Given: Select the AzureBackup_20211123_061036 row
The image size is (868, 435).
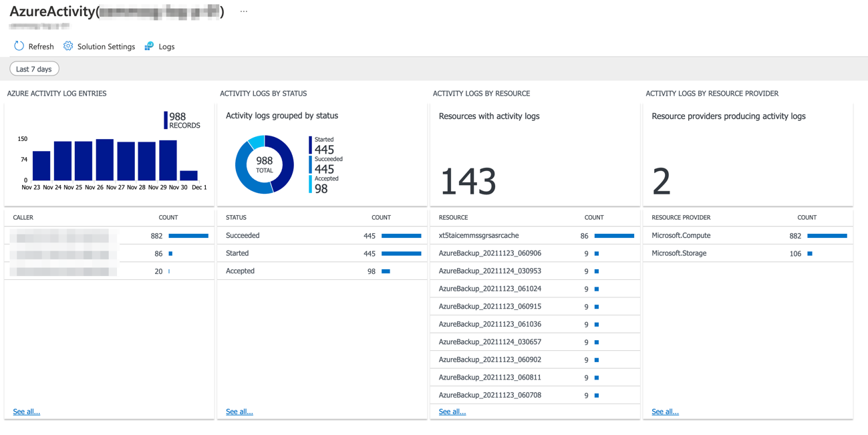Looking at the screenshot, I should [535, 324].
